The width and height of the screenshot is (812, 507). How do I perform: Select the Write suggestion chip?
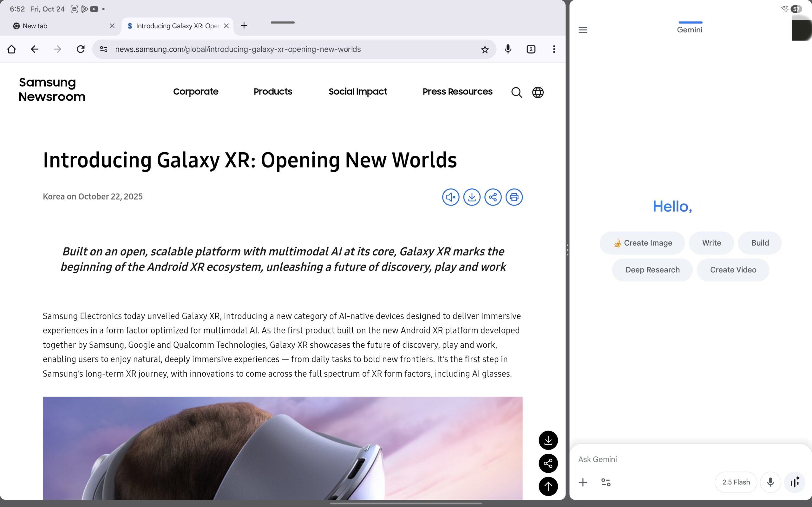(711, 243)
